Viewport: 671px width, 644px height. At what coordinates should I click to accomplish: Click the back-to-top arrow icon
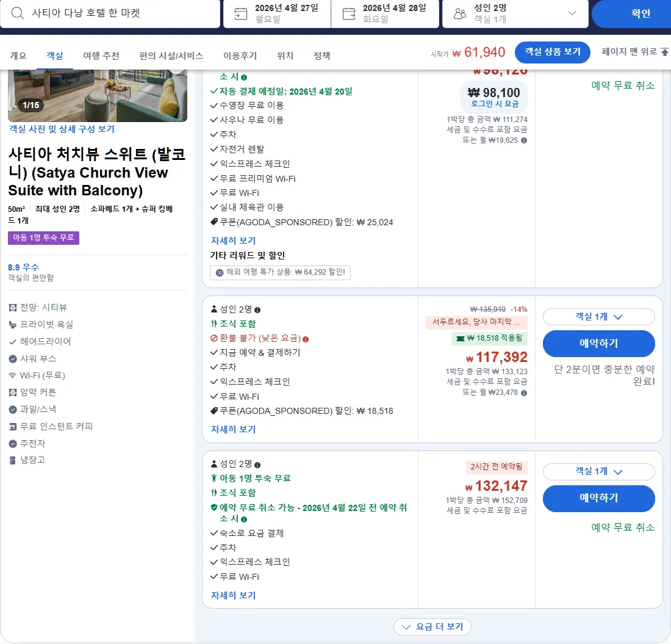pyautogui.click(x=664, y=52)
